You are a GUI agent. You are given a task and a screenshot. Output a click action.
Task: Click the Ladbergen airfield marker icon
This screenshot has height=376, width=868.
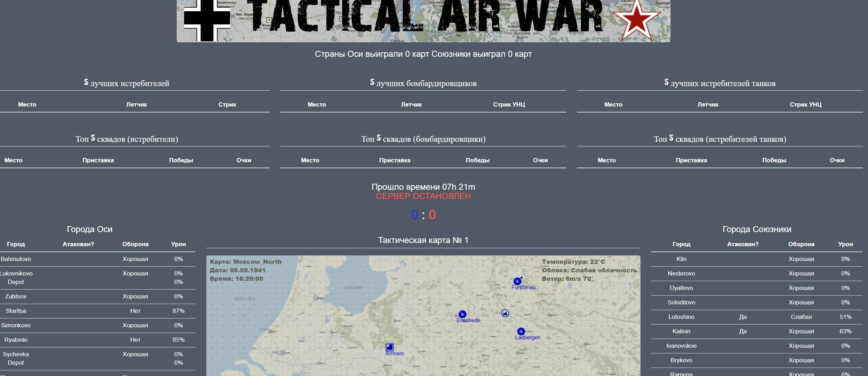(521, 332)
